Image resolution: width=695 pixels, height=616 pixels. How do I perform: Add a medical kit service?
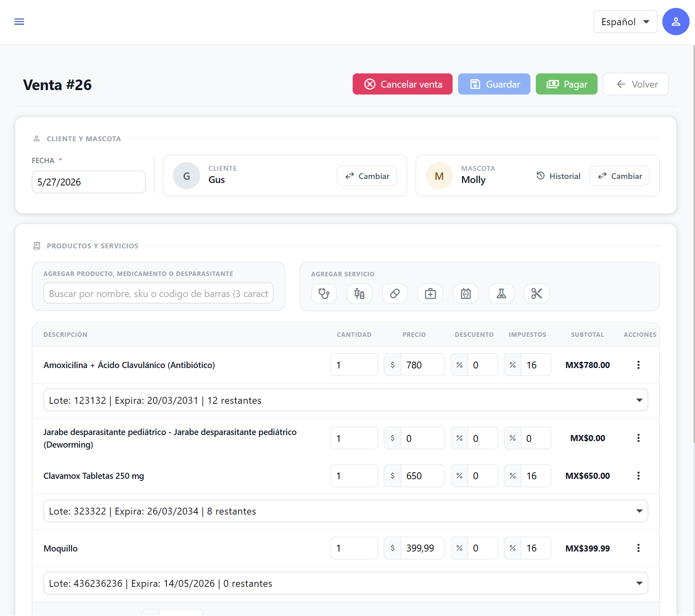(x=430, y=293)
